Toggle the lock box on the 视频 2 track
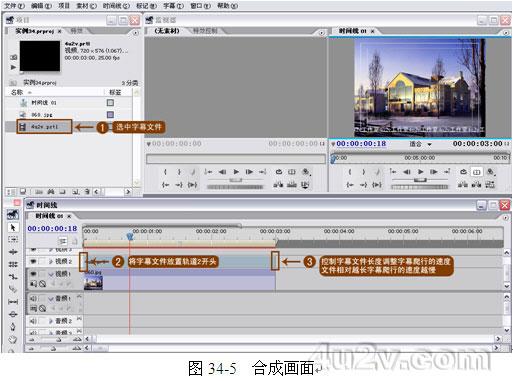This screenshot has width=513, height=381. tap(42, 262)
